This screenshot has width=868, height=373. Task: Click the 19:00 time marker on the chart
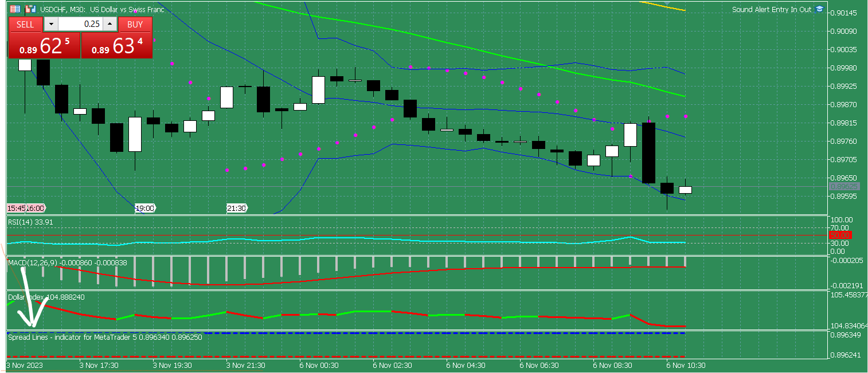pyautogui.click(x=145, y=207)
